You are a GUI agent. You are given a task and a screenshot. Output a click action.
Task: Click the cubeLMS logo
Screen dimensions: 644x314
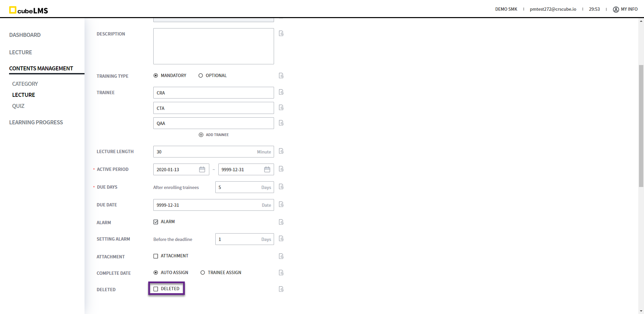pos(29,10)
